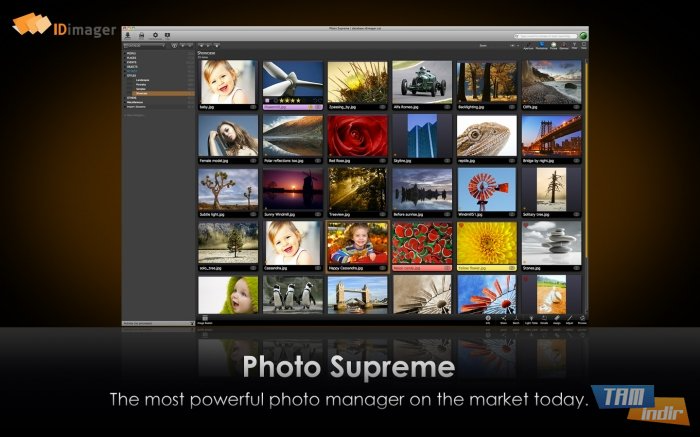Screen dimensions: 700x437
Task: Click the green globe icon beside the search field
Action: tap(583, 36)
